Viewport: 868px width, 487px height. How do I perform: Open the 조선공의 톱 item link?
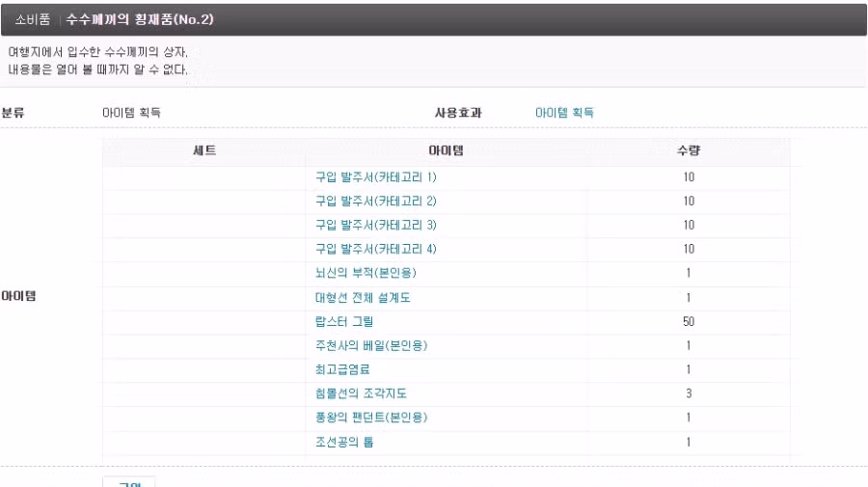tap(343, 442)
